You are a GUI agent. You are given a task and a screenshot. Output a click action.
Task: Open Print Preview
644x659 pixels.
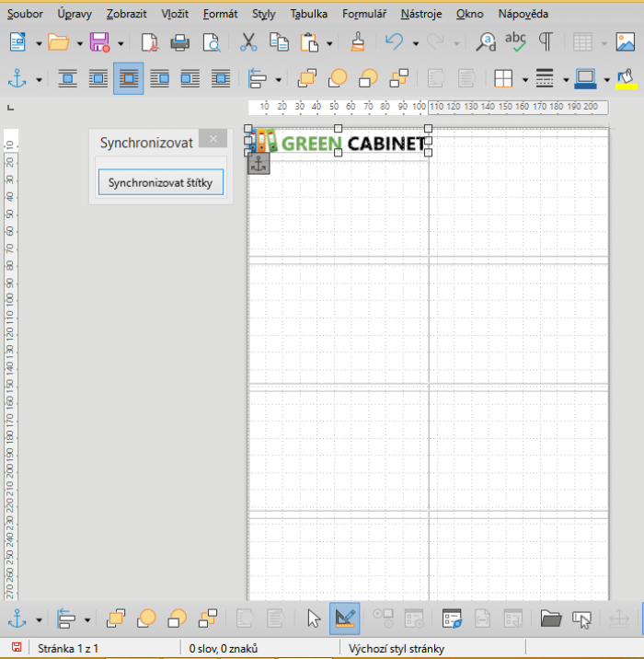[x=212, y=42]
